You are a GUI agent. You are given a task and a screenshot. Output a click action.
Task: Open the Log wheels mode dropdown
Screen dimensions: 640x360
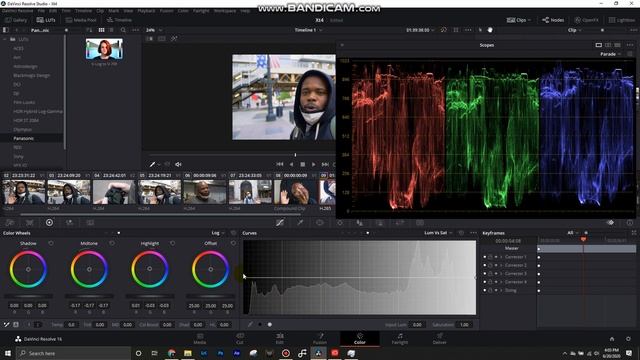pos(218,233)
